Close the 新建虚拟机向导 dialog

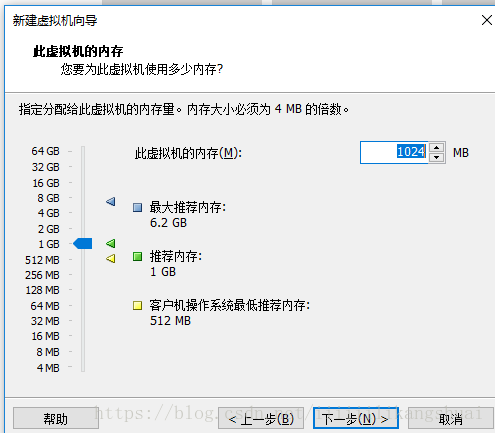point(487,20)
